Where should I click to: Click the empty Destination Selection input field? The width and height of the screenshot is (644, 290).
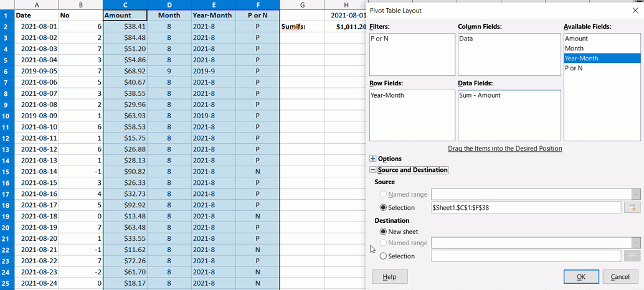(526, 256)
